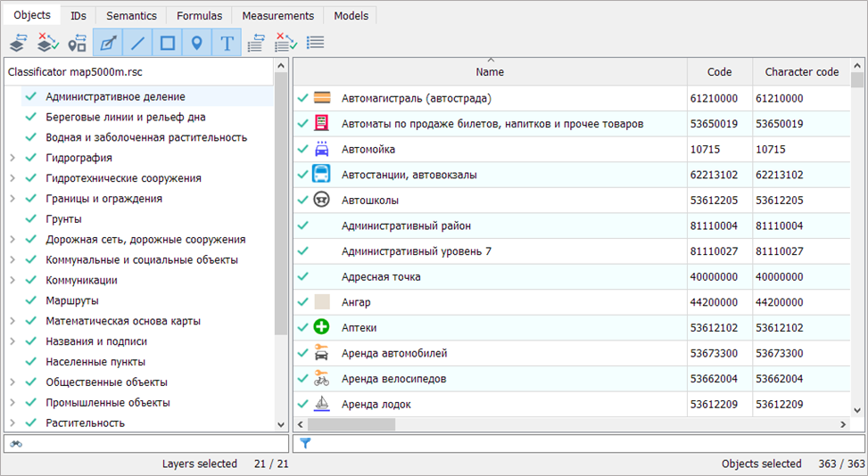This screenshot has width=868, height=476.
Task: Expand the Промышленные объекты tree node
Action: pos(12,403)
